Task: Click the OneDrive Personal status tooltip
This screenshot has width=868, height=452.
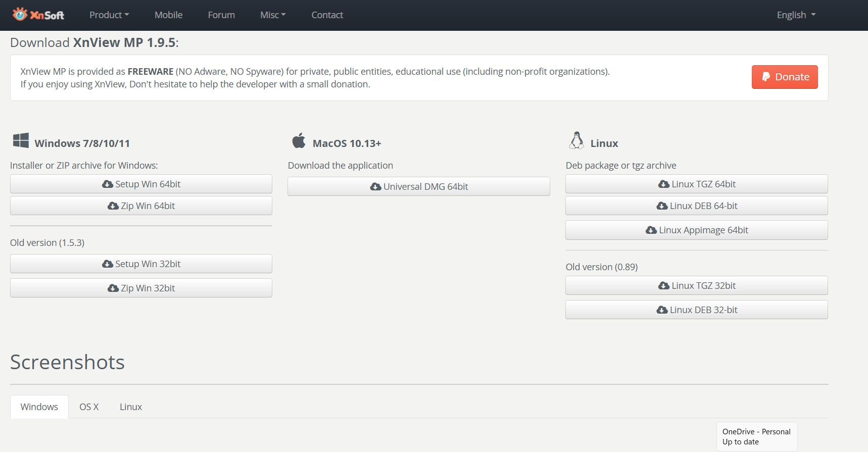Action: (756, 437)
